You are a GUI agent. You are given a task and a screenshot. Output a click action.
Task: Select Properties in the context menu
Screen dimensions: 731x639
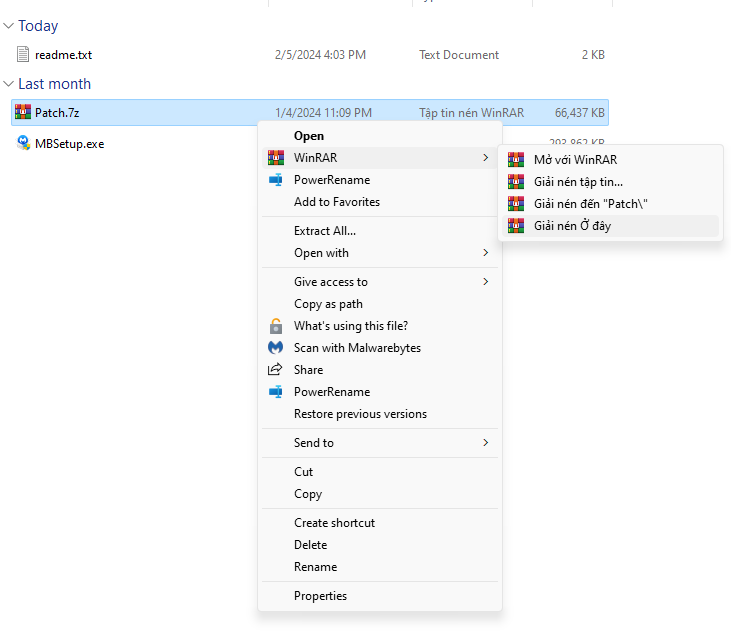click(x=320, y=596)
